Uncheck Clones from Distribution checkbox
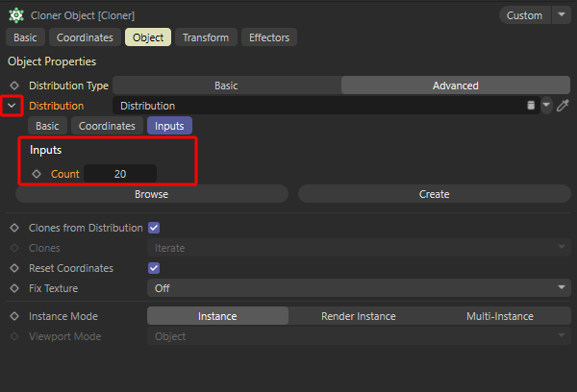The width and height of the screenshot is (577, 392). 154,228
